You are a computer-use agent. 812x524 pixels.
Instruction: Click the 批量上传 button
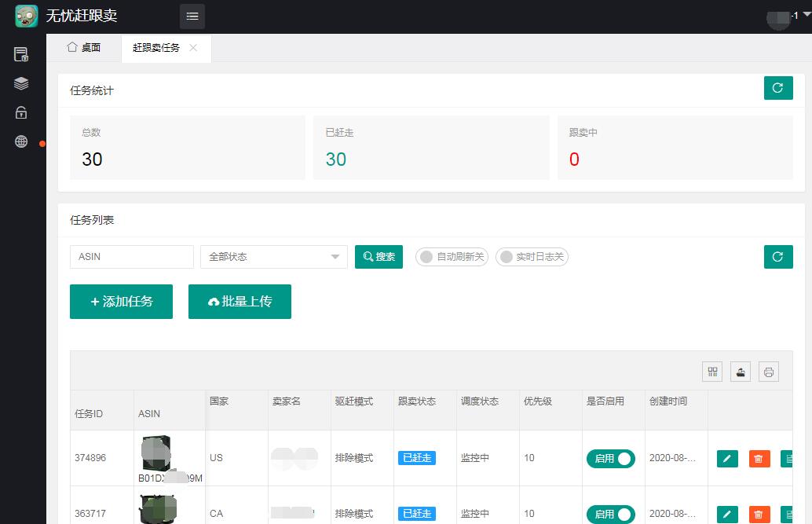(x=240, y=302)
